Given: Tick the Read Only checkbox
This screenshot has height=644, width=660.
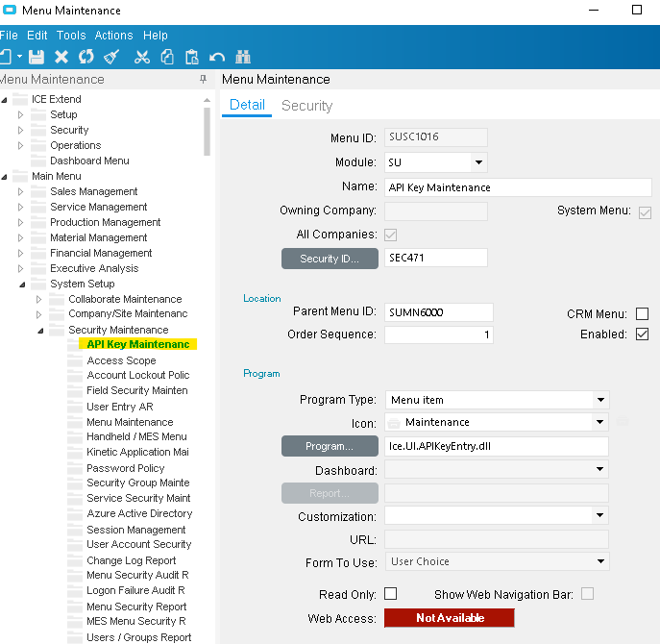Looking at the screenshot, I should point(391,594).
